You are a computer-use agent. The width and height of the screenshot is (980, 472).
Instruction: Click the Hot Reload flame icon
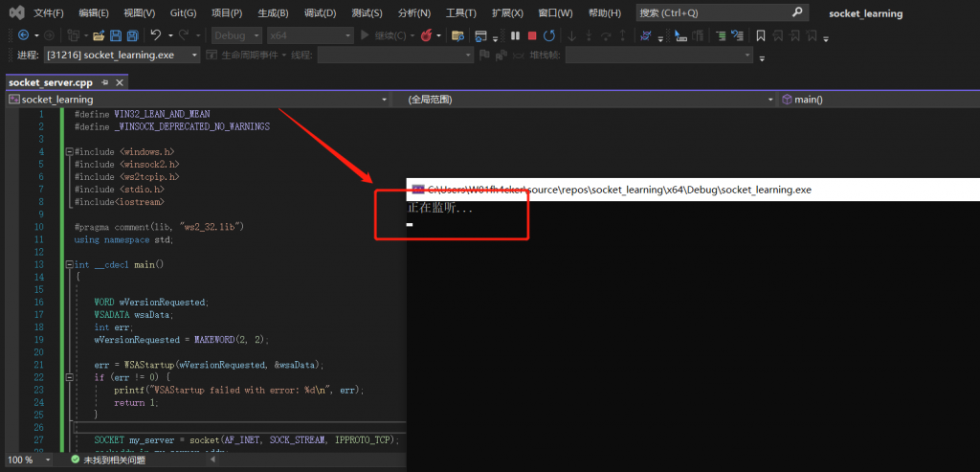pos(426,35)
